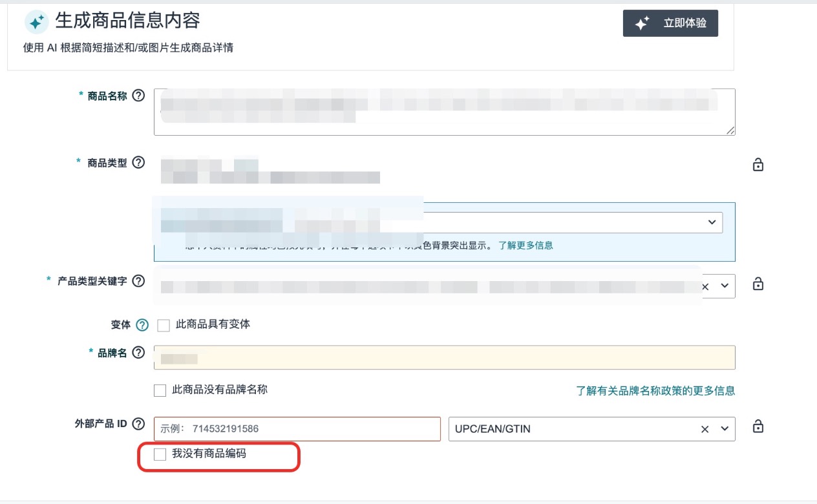Click the help icon beside 外部产品 ID
The height and width of the screenshot is (504, 817).
(x=138, y=424)
